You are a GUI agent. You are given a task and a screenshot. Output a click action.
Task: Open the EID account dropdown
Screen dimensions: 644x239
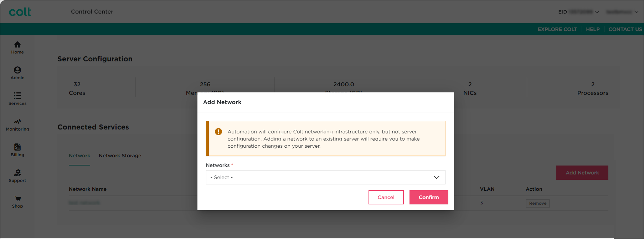point(579,12)
